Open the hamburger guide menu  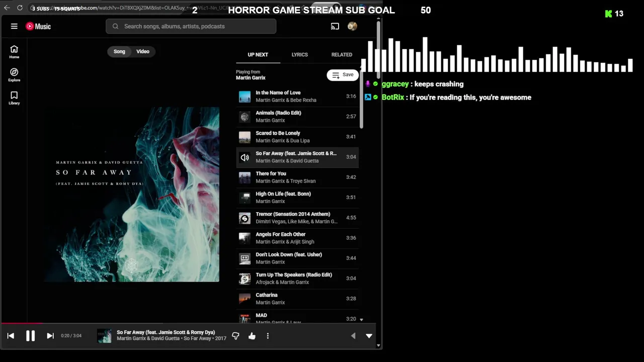14,26
